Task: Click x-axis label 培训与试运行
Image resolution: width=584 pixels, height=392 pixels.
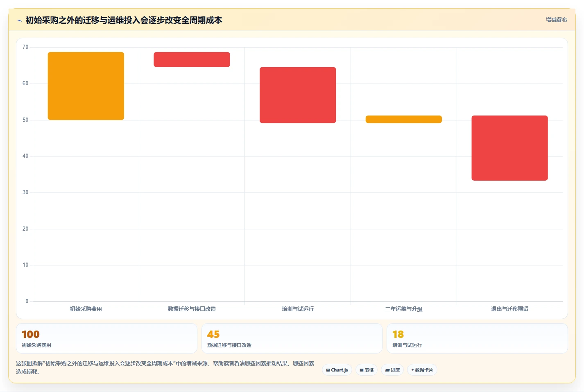Action: pos(298,309)
